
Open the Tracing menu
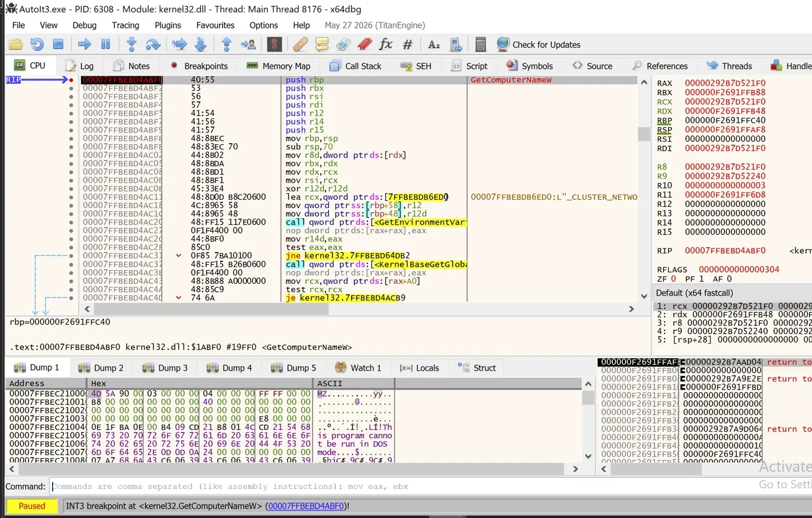point(125,25)
